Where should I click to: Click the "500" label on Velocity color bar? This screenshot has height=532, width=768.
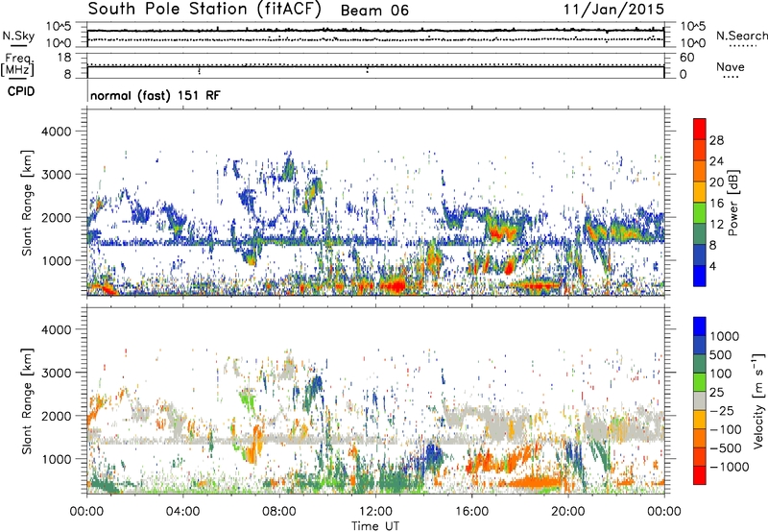tap(721, 354)
